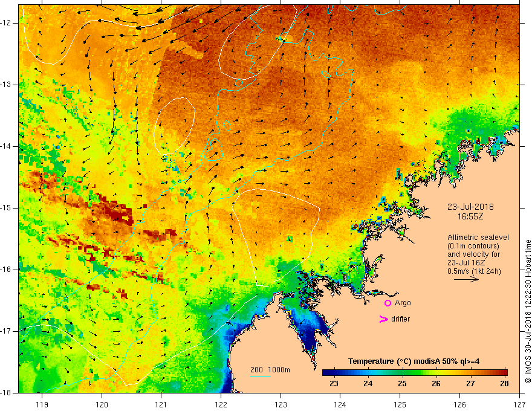Click the temperature color bar at 23
The height and width of the screenshot is (411, 532).
334,373
